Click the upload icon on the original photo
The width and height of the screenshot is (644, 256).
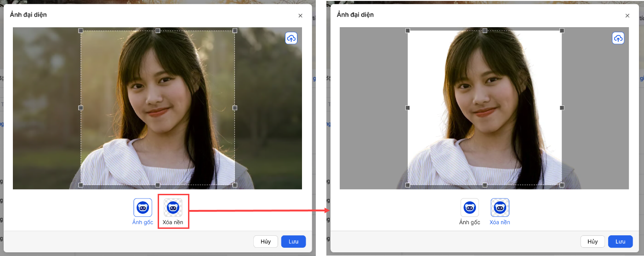pos(291,38)
